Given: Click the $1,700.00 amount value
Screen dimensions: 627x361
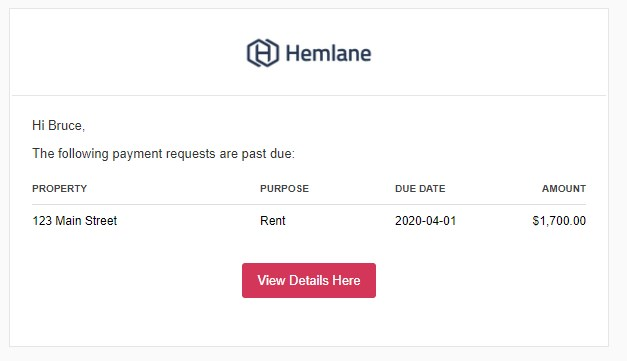Looking at the screenshot, I should (559, 221).
